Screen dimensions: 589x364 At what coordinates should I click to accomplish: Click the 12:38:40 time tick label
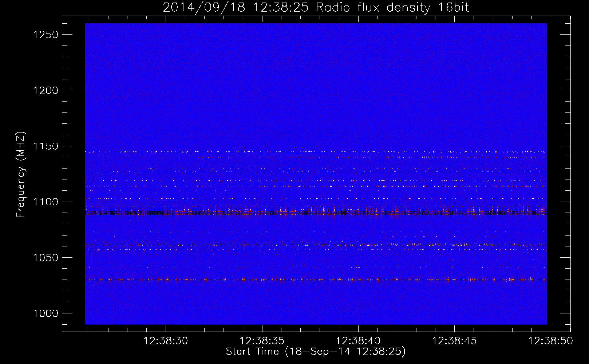pyautogui.click(x=358, y=341)
